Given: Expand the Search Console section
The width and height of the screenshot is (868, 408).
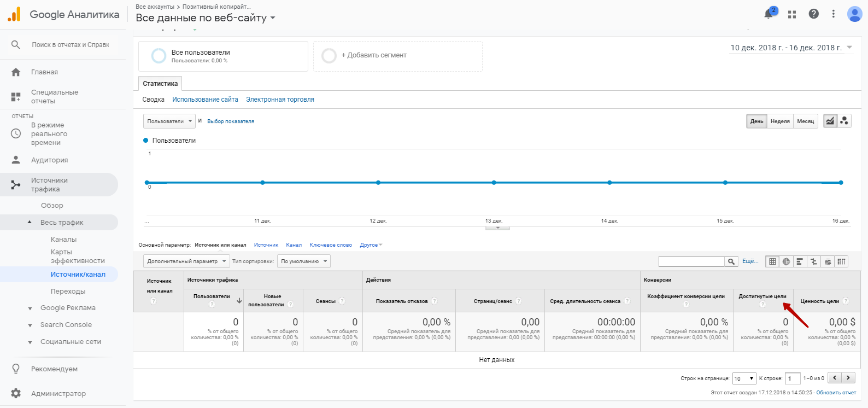Looking at the screenshot, I should tap(30, 325).
